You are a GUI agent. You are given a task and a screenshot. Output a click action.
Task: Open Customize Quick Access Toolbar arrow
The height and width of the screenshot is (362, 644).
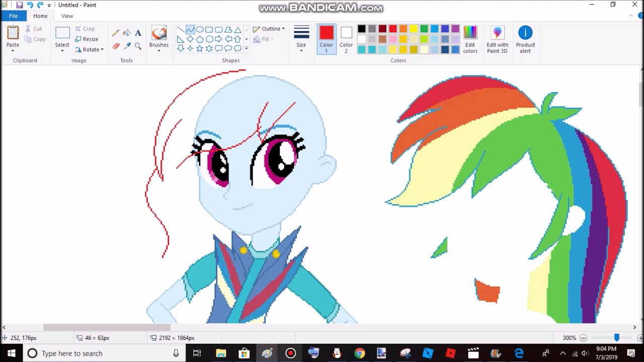pos(49,5)
